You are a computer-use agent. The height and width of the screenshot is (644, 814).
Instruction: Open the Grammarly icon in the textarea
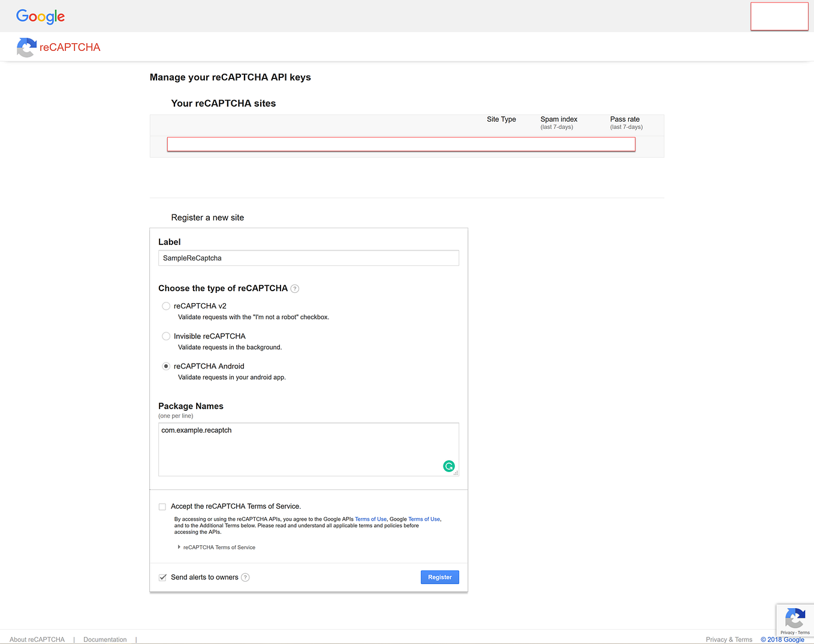pyautogui.click(x=448, y=465)
